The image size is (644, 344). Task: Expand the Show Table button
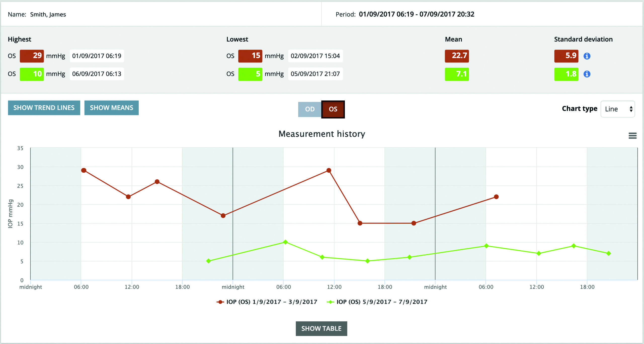coord(321,328)
